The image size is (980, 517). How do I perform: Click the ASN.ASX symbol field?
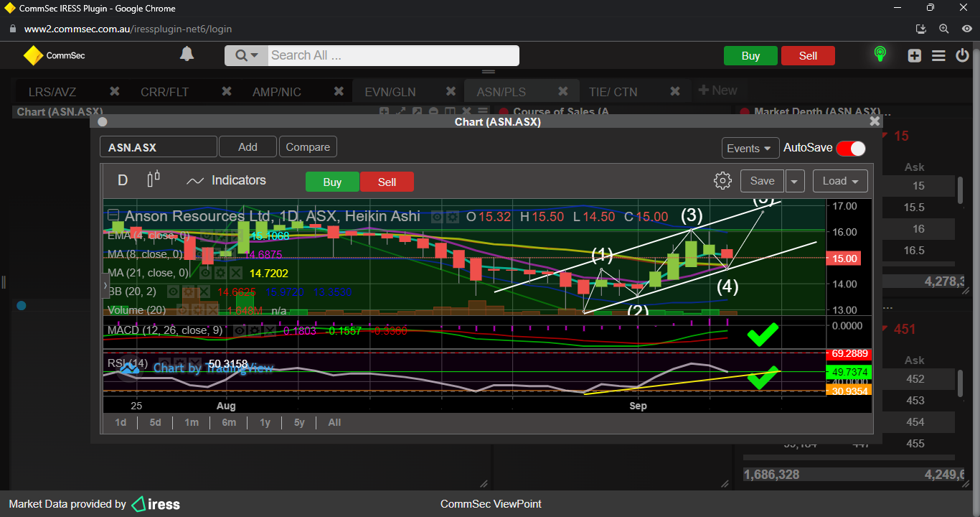pos(159,147)
